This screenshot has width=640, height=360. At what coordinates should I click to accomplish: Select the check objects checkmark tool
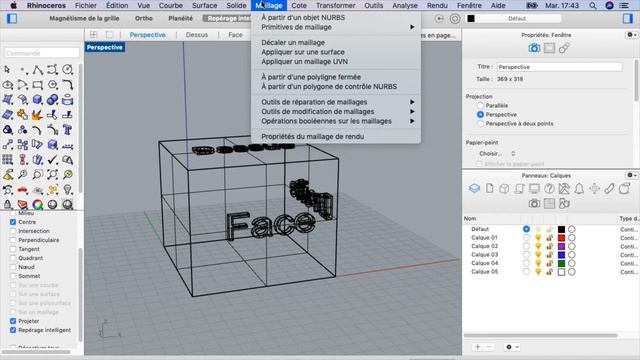(53, 160)
